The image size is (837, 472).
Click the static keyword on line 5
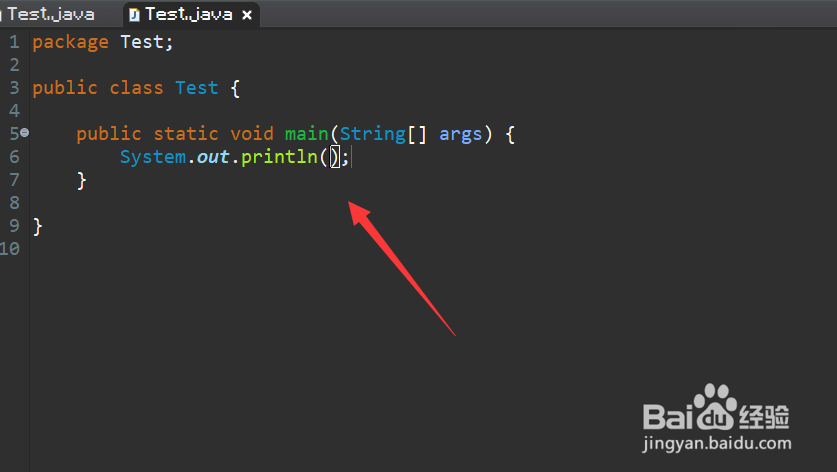click(186, 133)
